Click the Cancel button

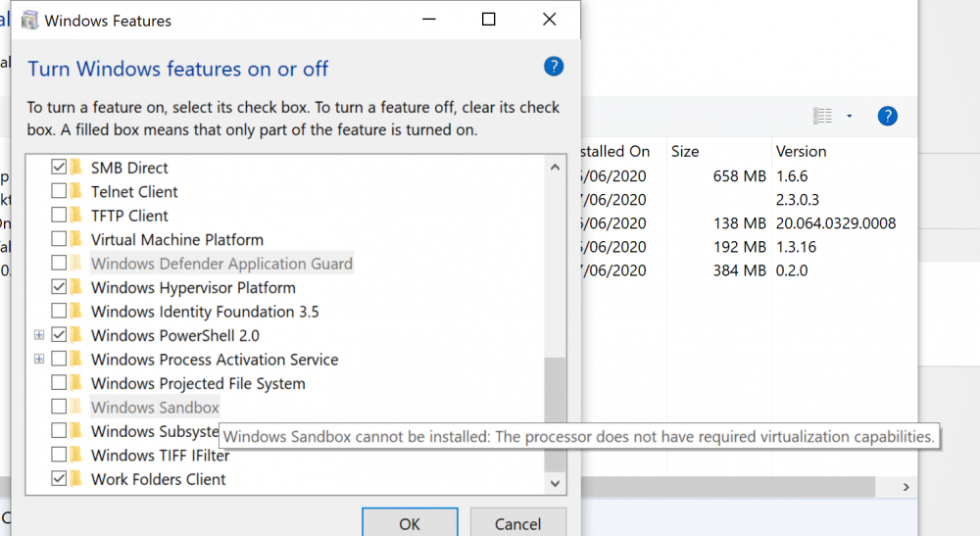click(517, 523)
